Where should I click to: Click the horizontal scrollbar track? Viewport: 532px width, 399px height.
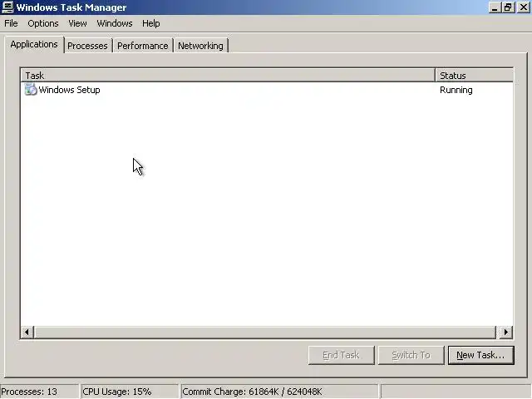(x=264, y=332)
